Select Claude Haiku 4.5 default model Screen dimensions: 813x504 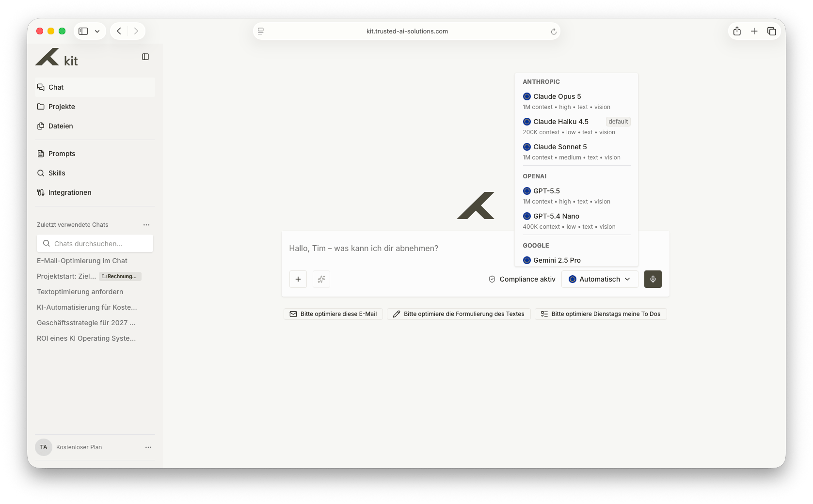point(576,126)
